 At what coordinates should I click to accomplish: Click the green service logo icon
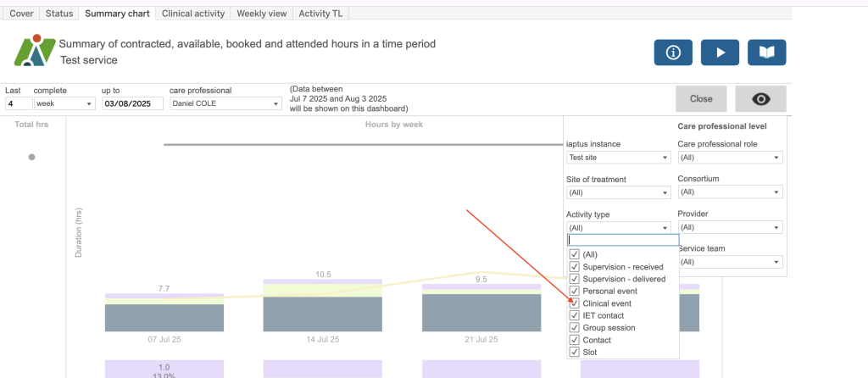(32, 52)
